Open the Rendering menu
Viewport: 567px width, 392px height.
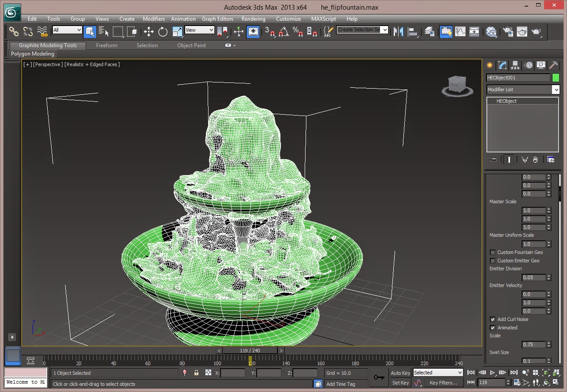pos(254,19)
